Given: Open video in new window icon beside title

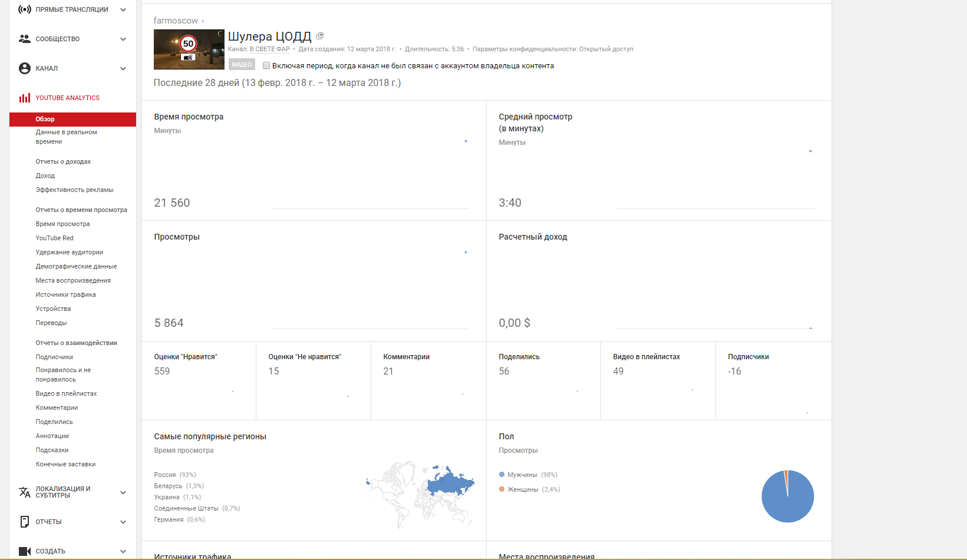Looking at the screenshot, I should click(x=320, y=37).
